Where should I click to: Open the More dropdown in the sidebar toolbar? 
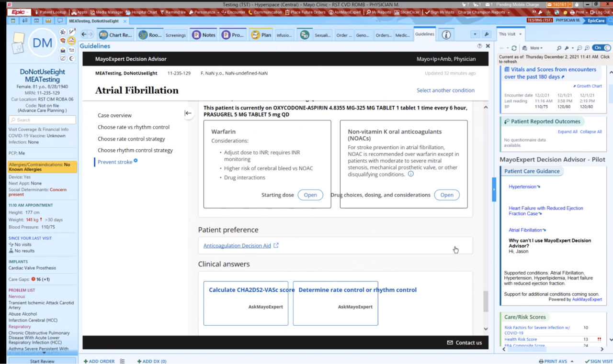pyautogui.click(x=536, y=48)
